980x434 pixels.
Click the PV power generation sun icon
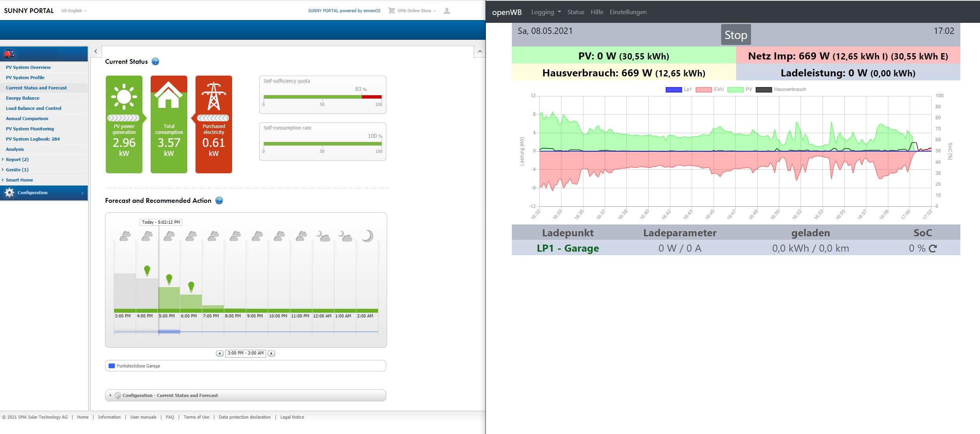124,96
